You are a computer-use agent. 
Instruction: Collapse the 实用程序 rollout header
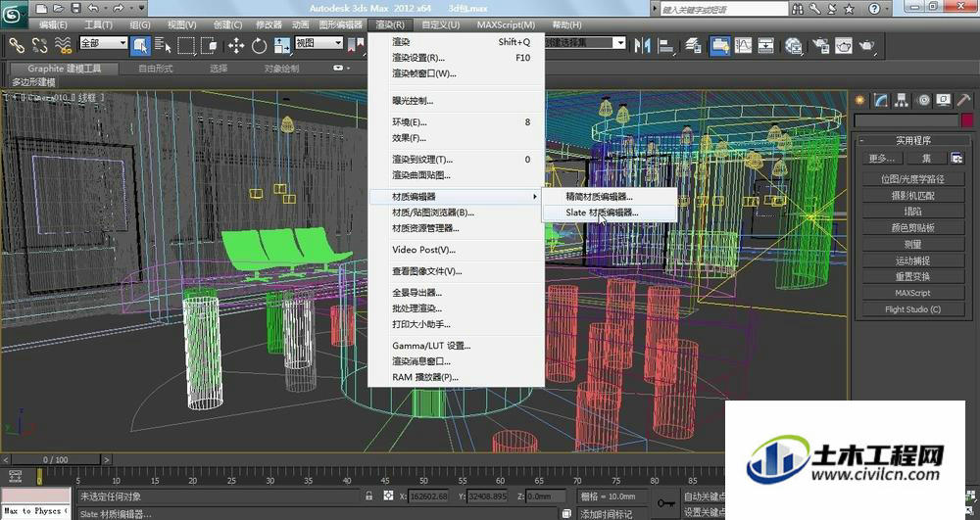(x=912, y=140)
